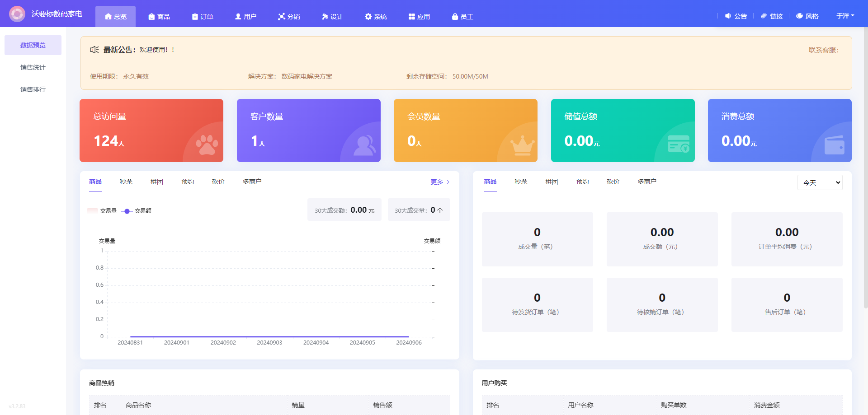
Task: Click 销售额 column header in 商品热销
Action: tap(382, 405)
